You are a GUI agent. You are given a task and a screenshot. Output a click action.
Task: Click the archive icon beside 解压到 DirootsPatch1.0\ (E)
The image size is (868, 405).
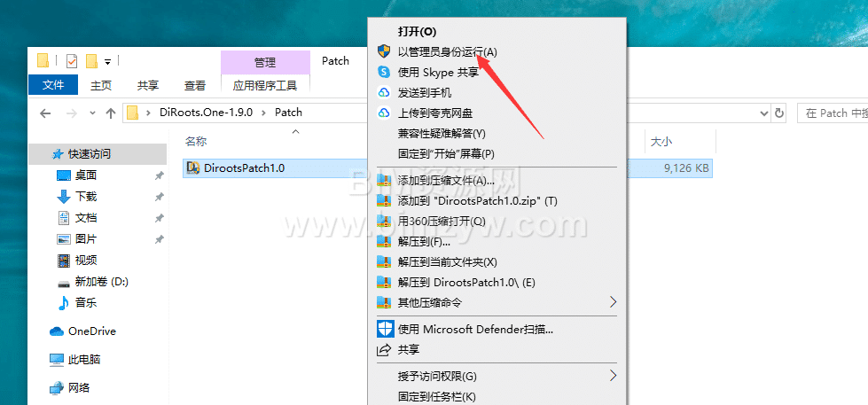[384, 282]
